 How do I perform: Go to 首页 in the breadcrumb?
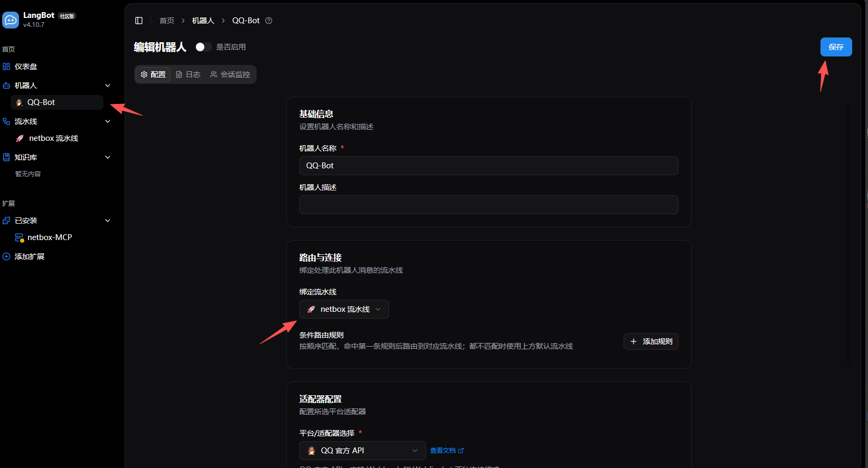tap(167, 21)
